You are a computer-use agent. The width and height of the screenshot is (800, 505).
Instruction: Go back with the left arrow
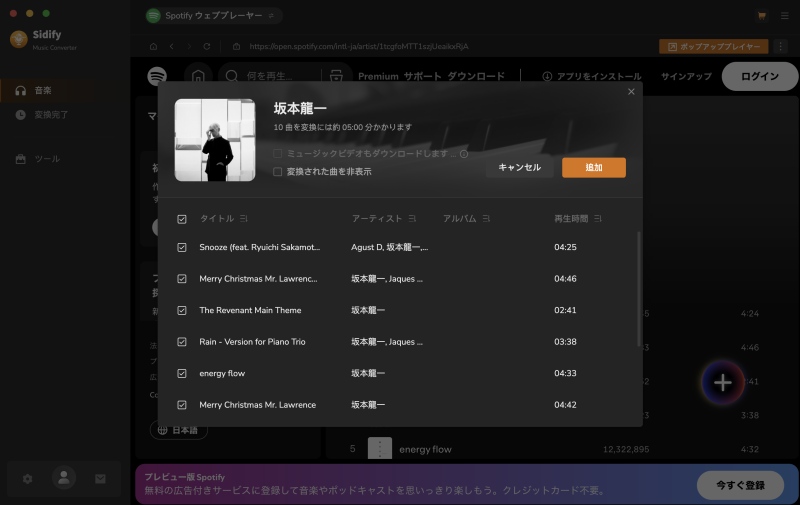pos(172,46)
